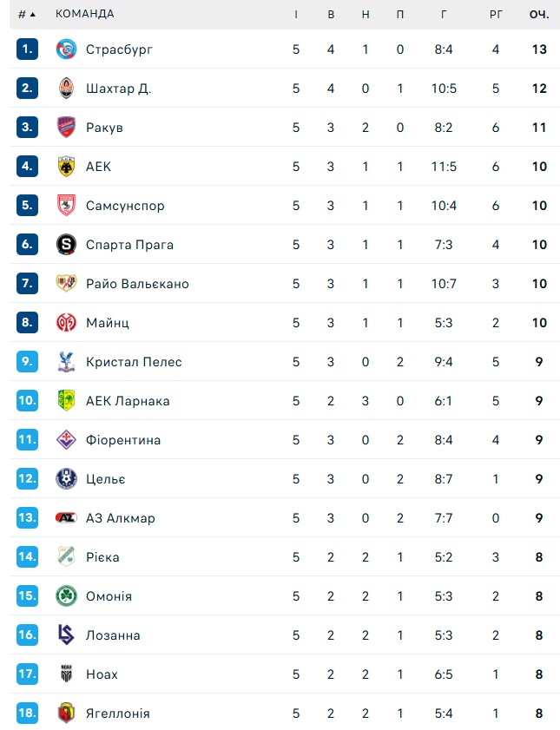
Task: Click the Lausanne club logo
Action: pos(66,635)
